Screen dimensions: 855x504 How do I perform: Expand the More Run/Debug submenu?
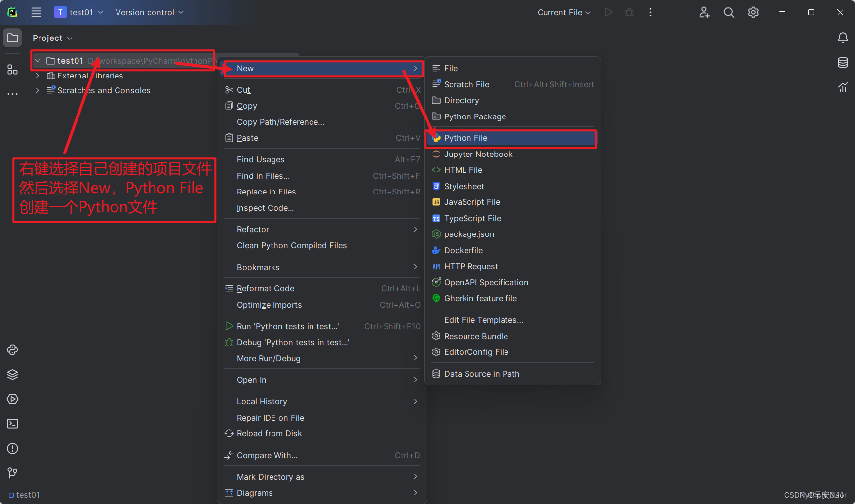[x=321, y=358]
